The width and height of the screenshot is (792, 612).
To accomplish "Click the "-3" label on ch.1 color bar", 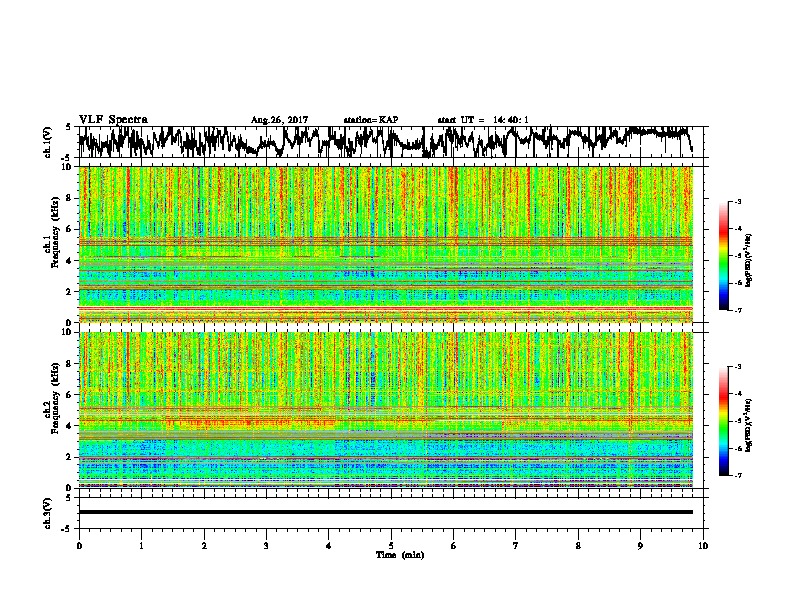I will point(737,202).
